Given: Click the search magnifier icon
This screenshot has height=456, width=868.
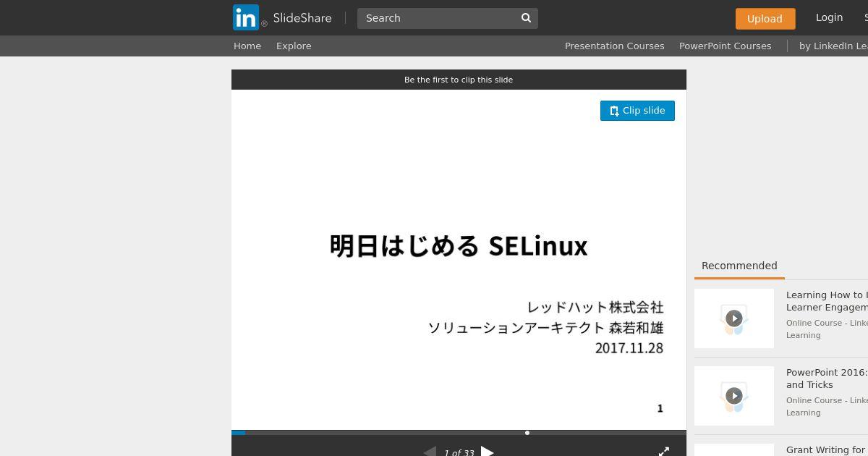Looking at the screenshot, I should pyautogui.click(x=527, y=18).
